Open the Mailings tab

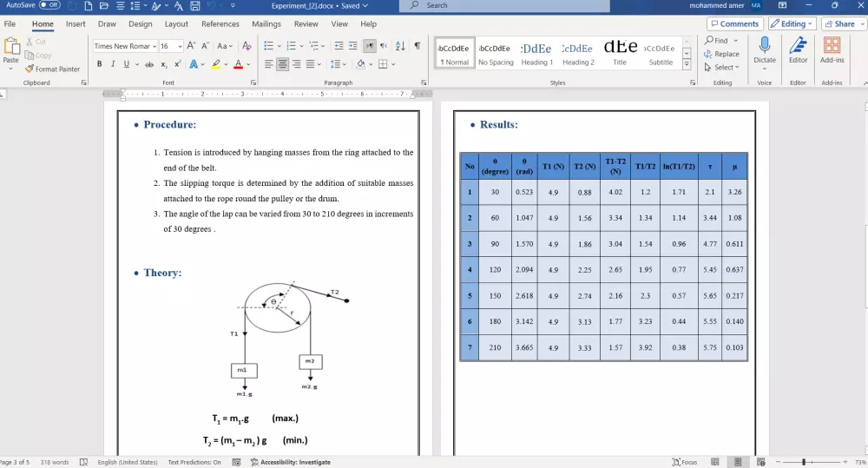tap(266, 23)
